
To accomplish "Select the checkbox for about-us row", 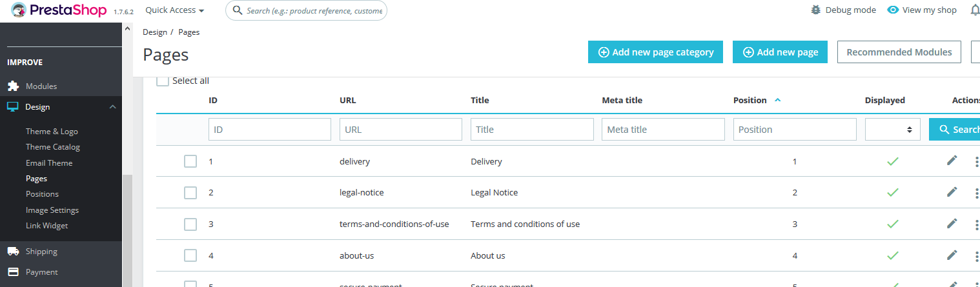I will 190,256.
